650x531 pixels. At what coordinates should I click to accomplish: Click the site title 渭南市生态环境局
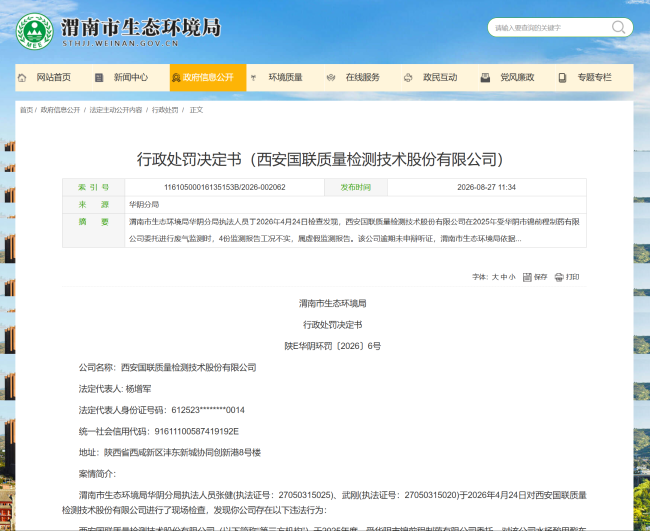(x=141, y=27)
